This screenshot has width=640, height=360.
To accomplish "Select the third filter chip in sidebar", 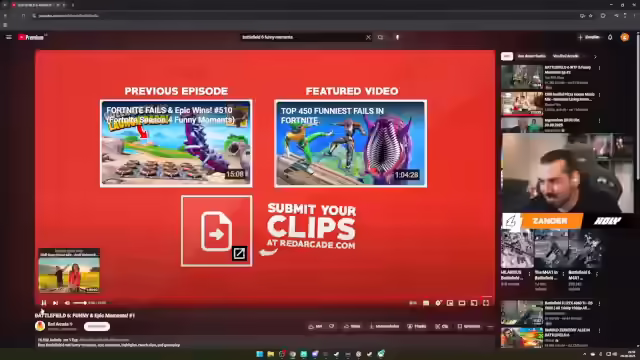I will 565,56.
